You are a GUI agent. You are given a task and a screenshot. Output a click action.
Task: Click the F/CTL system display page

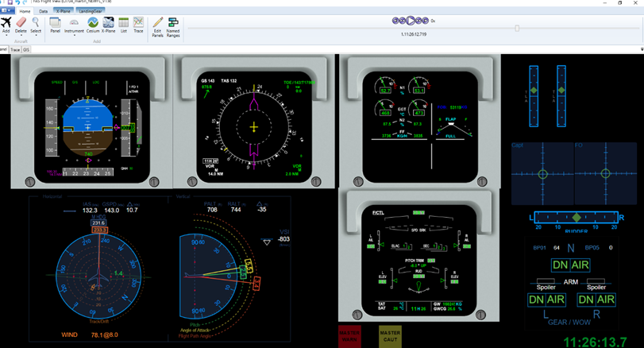point(418,260)
